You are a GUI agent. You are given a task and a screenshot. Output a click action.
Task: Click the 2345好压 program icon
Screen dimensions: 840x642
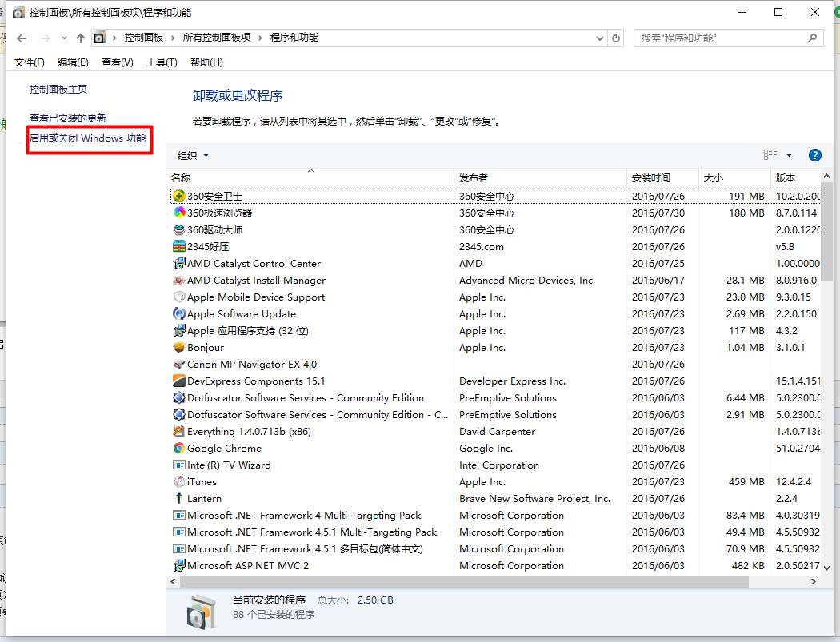click(178, 246)
